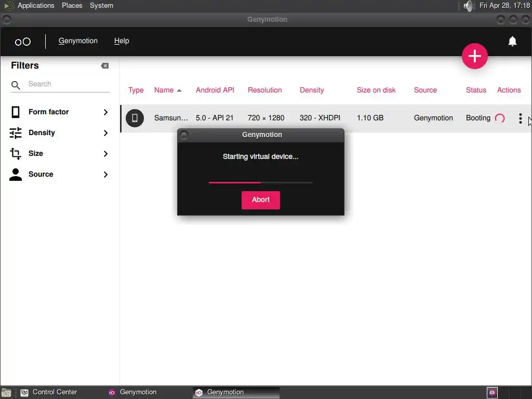Sort by Density column header
The width and height of the screenshot is (532, 399).
312,90
